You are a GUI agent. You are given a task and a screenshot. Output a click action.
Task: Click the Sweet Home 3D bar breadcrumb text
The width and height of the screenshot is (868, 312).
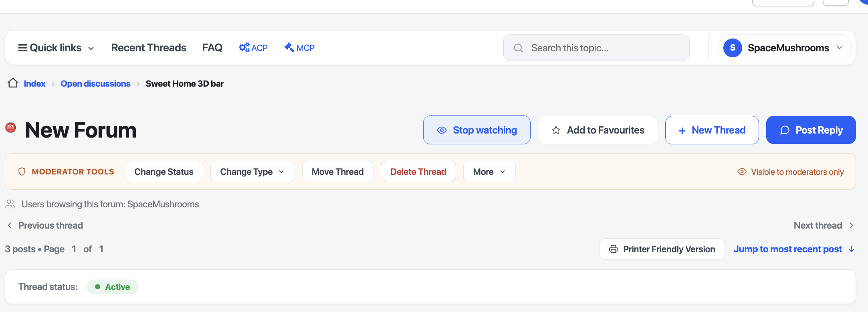(185, 83)
